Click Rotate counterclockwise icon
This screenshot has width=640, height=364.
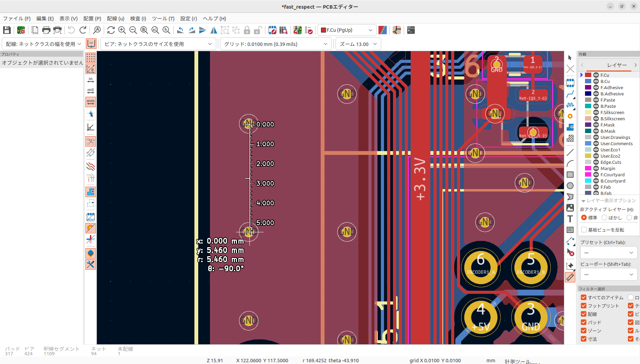pyautogui.click(x=180, y=30)
